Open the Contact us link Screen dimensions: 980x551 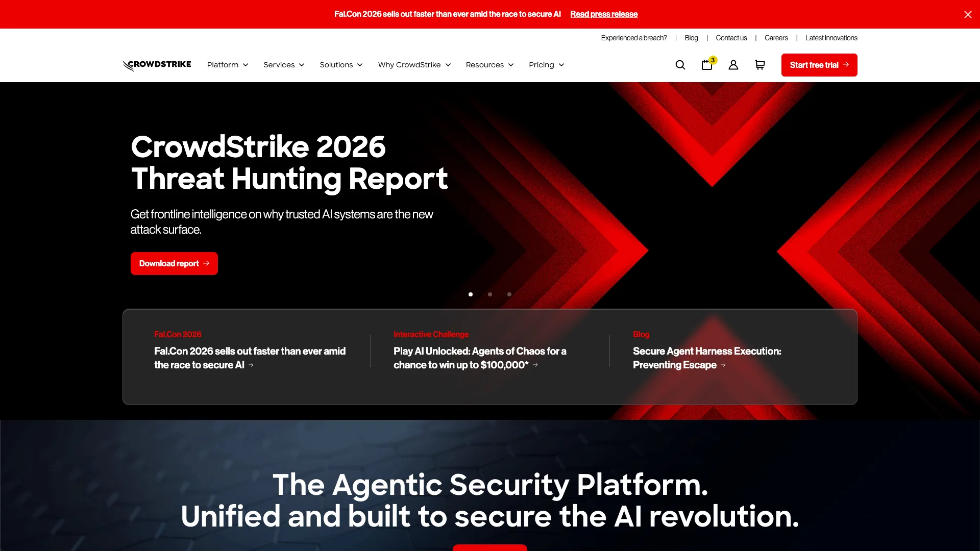pyautogui.click(x=731, y=38)
